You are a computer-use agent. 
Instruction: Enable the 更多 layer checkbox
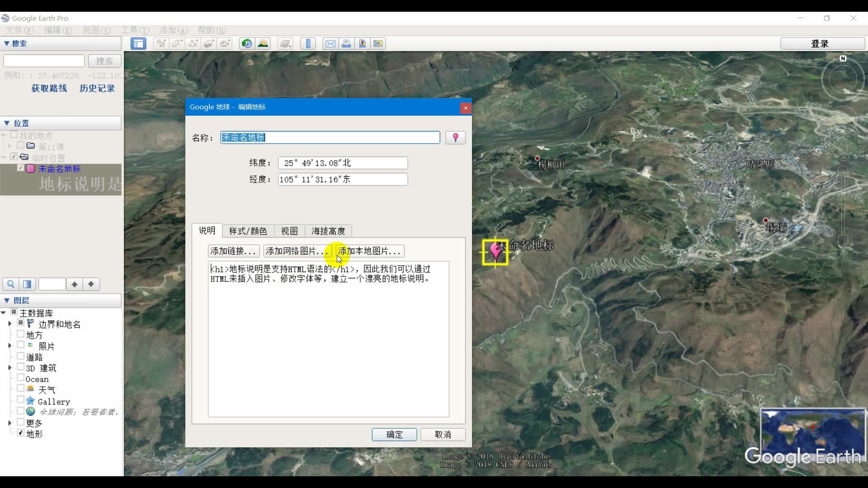coord(20,422)
